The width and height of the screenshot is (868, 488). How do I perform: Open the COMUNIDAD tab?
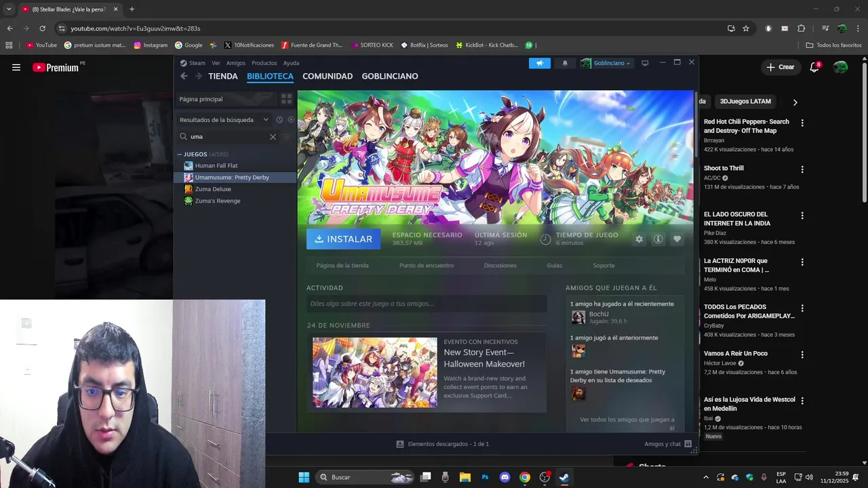point(328,76)
